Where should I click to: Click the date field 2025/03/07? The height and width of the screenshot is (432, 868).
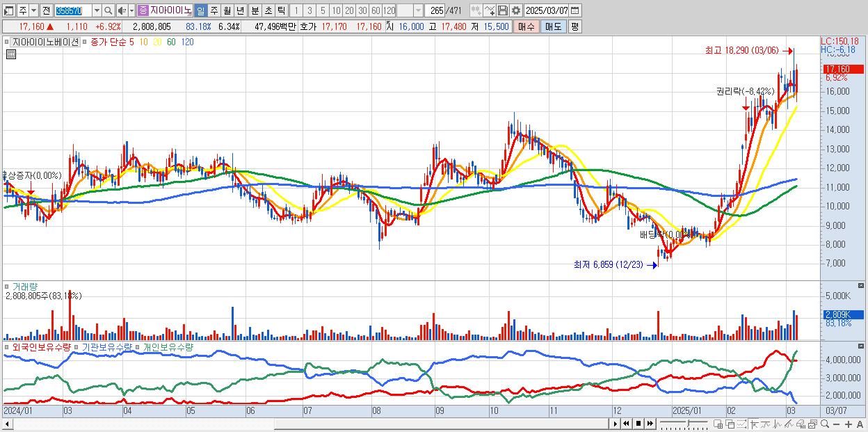(547, 10)
